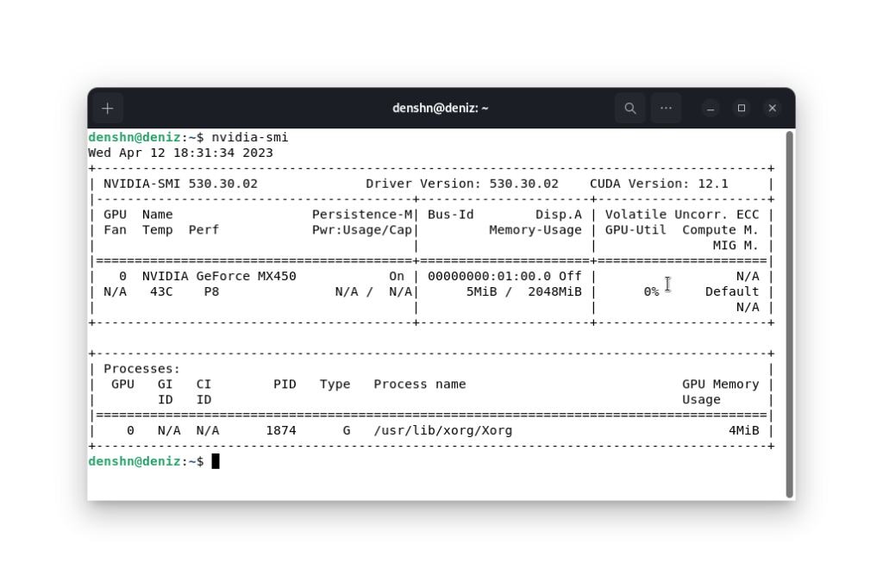Screen dimensions: 883x588
Task: Click the Name column header
Action: pos(158,215)
